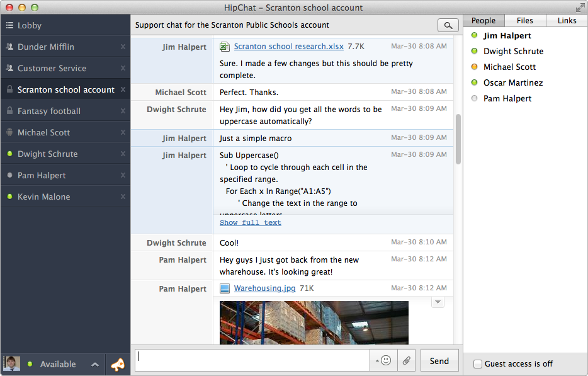Screen dimensions: 588x376
Task: Click the Lobby list icon
Action: 9,25
